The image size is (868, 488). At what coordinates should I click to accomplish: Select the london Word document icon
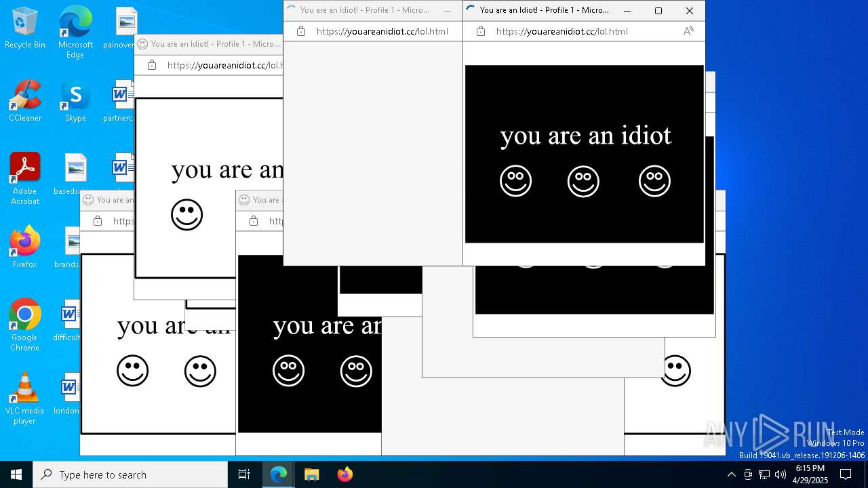[x=68, y=394]
